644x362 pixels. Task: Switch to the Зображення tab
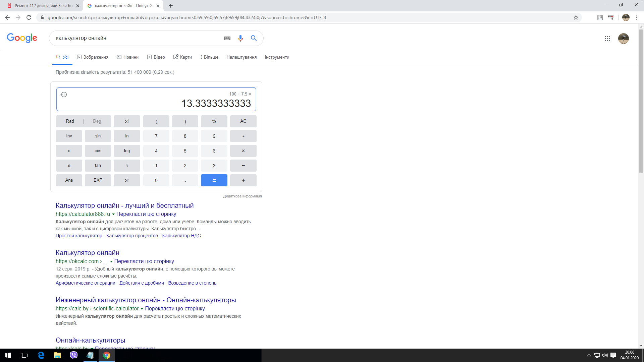[93, 57]
